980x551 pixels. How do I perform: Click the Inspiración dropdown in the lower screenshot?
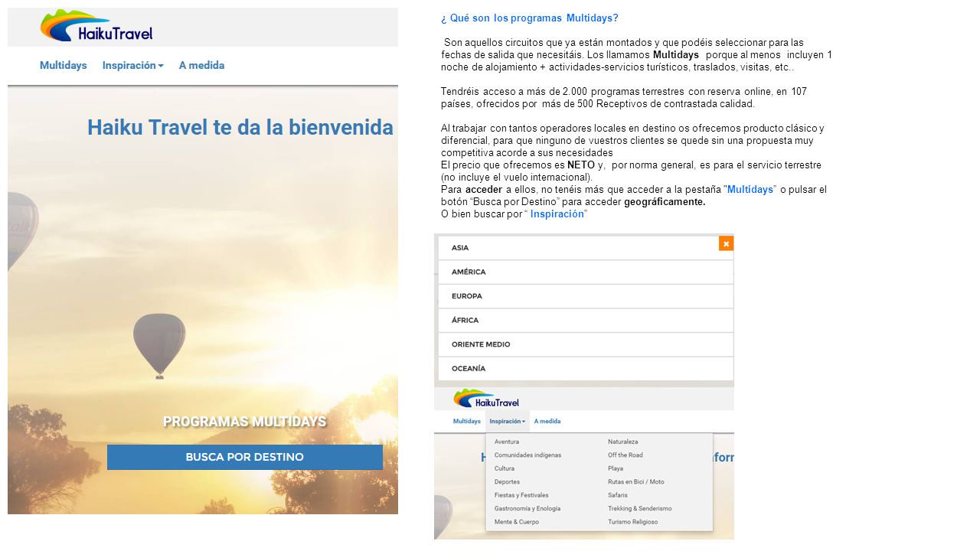pyautogui.click(x=508, y=422)
